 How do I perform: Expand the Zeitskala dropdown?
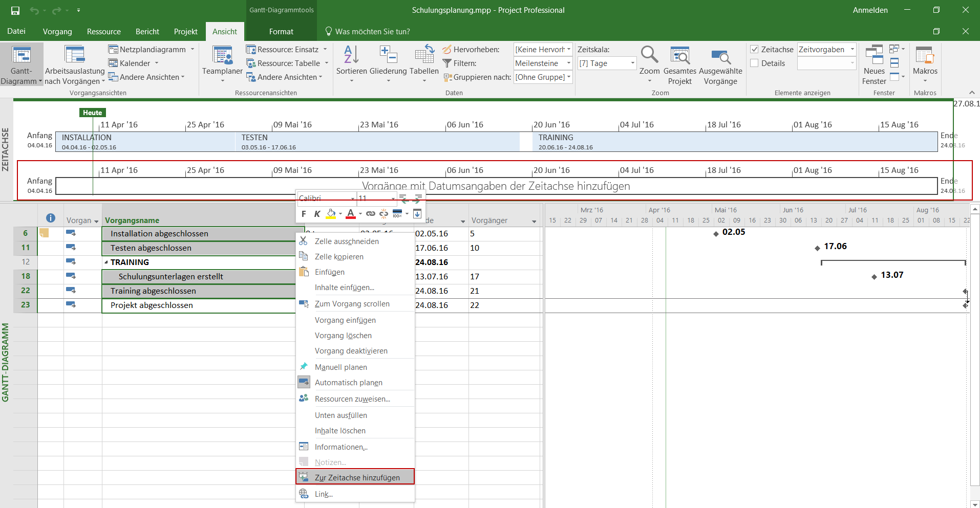tap(632, 63)
